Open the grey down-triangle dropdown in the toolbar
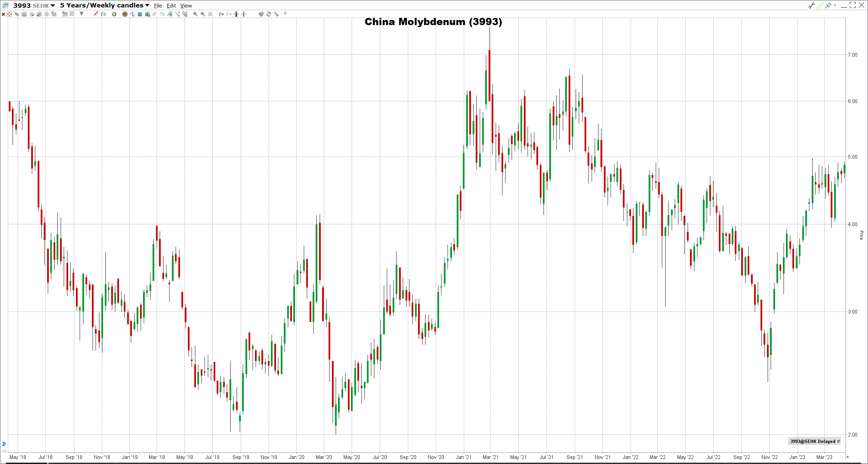The height and width of the screenshot is (464, 868). tap(81, 14)
